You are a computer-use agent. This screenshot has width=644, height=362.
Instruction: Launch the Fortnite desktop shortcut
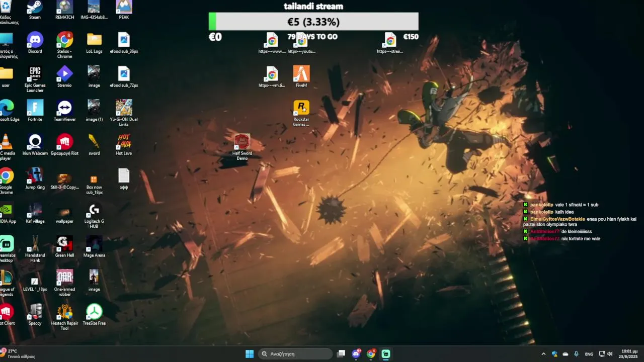[x=35, y=111]
